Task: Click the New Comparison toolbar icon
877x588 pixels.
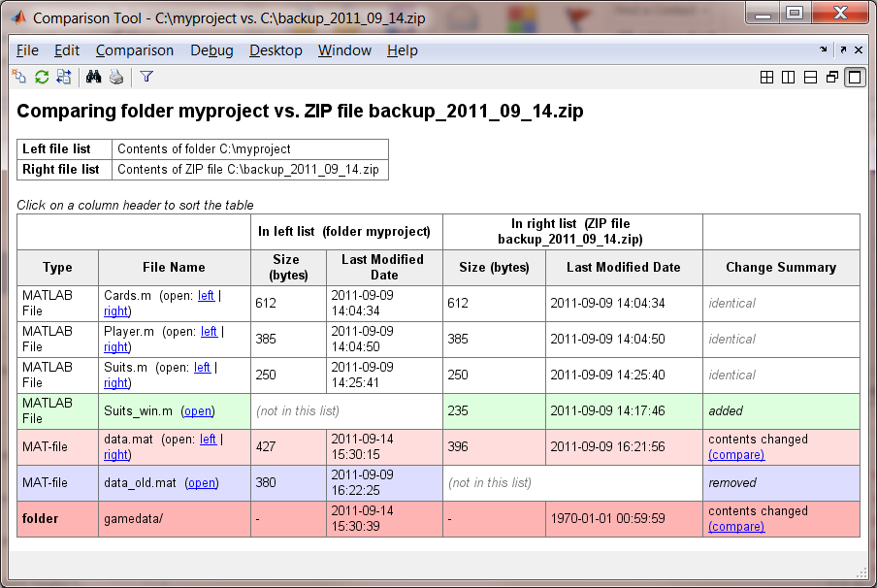Action: pos(18,77)
